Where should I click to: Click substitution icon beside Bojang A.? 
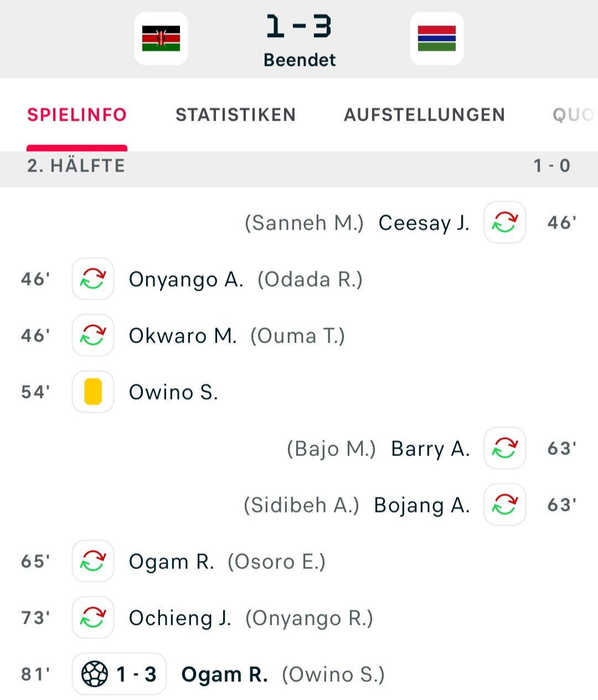[505, 505]
